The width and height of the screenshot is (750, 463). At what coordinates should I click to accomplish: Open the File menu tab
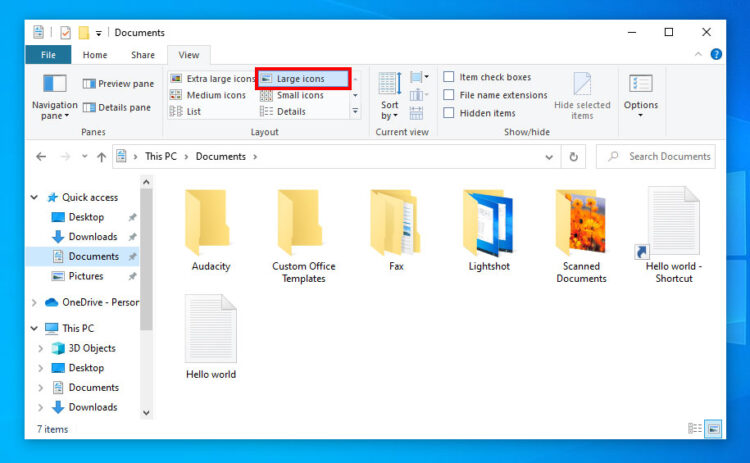point(47,55)
